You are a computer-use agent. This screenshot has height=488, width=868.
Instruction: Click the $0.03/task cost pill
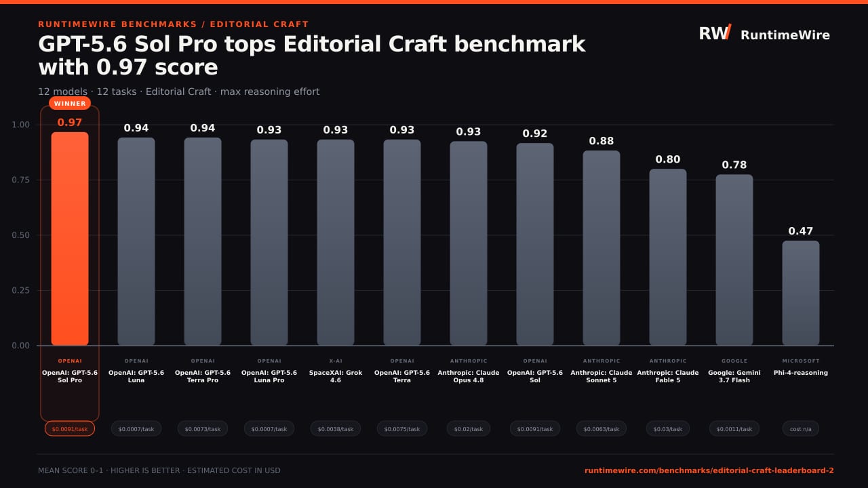(668, 428)
